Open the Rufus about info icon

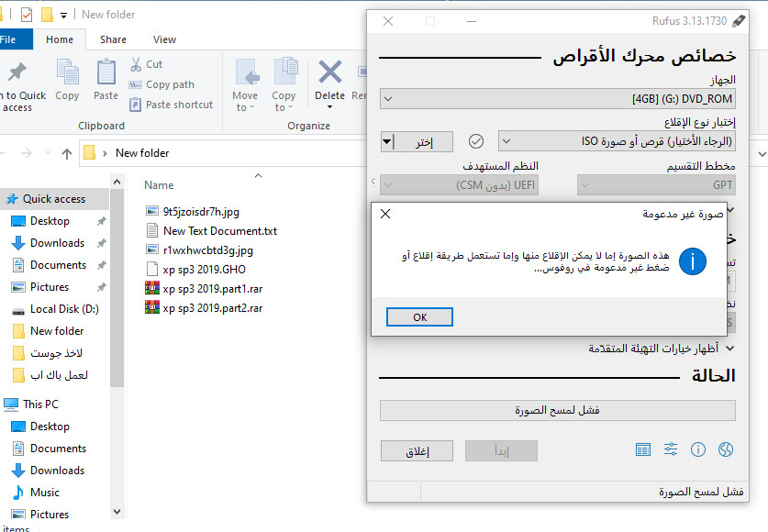coord(698,449)
